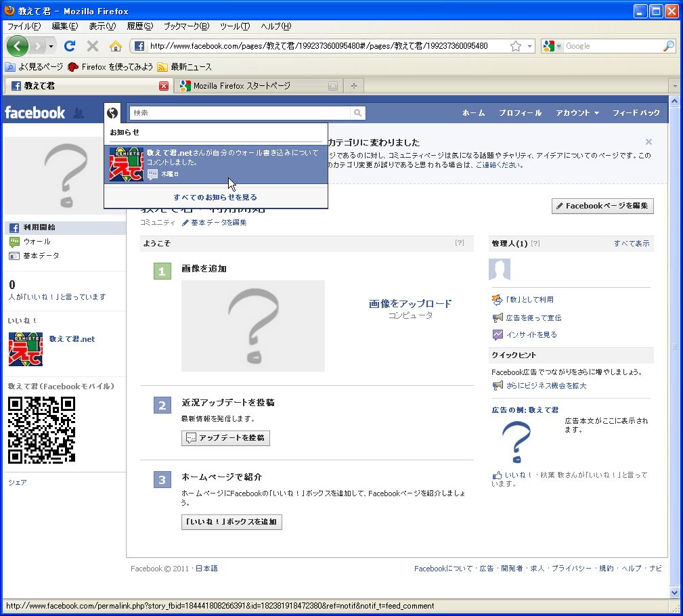The image size is (683, 616).
Task: Click the Firefox を使ってみよう bookmark
Action: 110,66
